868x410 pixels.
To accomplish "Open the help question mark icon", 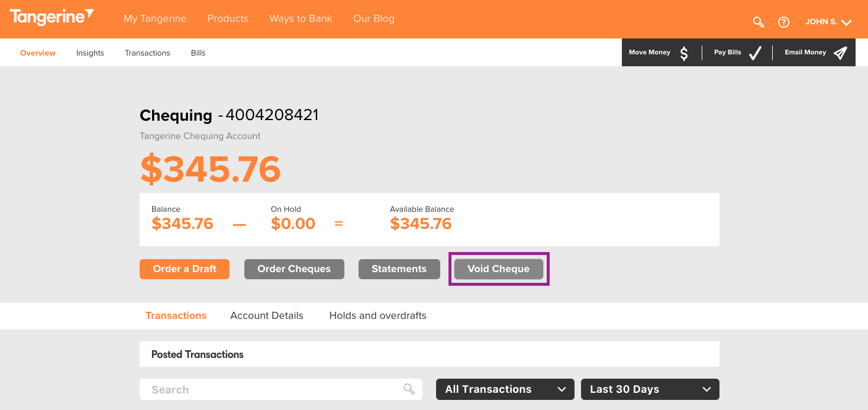I will tap(783, 22).
